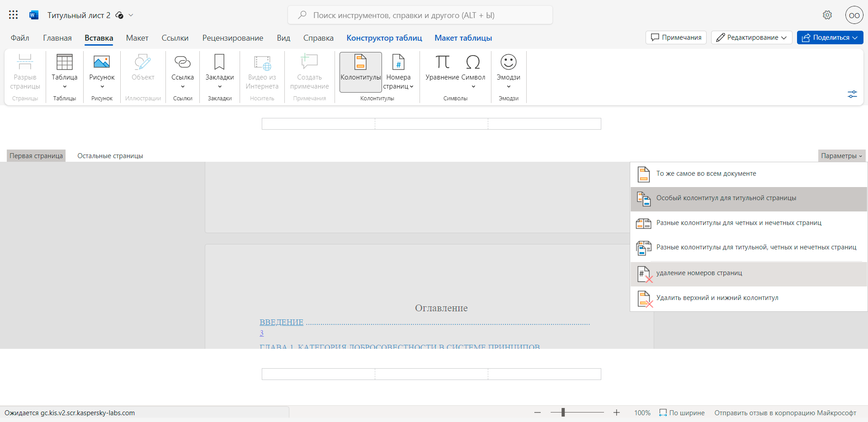Click the ribbon display options icon
Viewport: 868px width, 422px height.
click(852, 94)
